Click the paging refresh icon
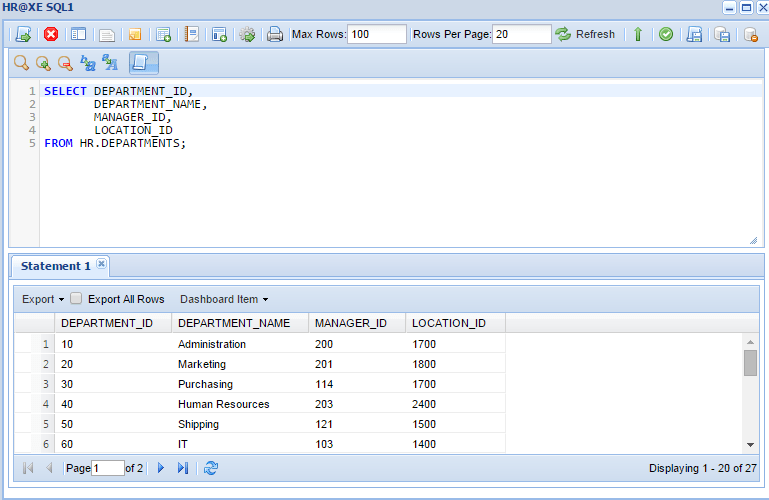The height and width of the screenshot is (500, 769). [211, 468]
